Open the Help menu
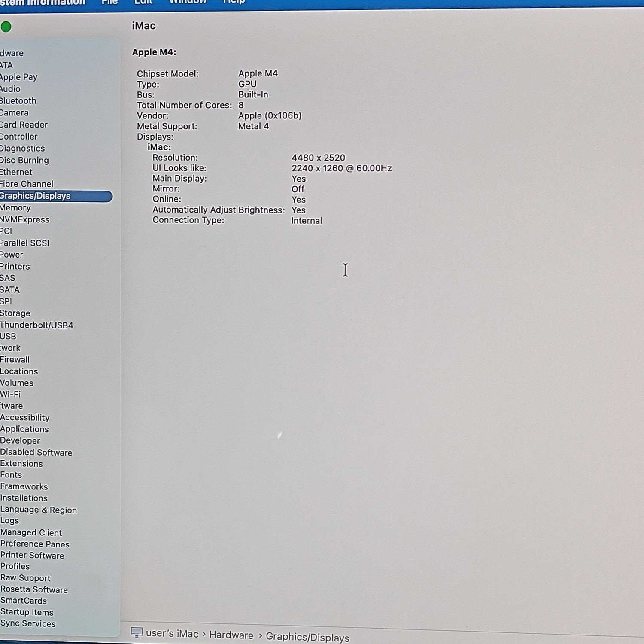The image size is (644, 644). click(x=234, y=2)
